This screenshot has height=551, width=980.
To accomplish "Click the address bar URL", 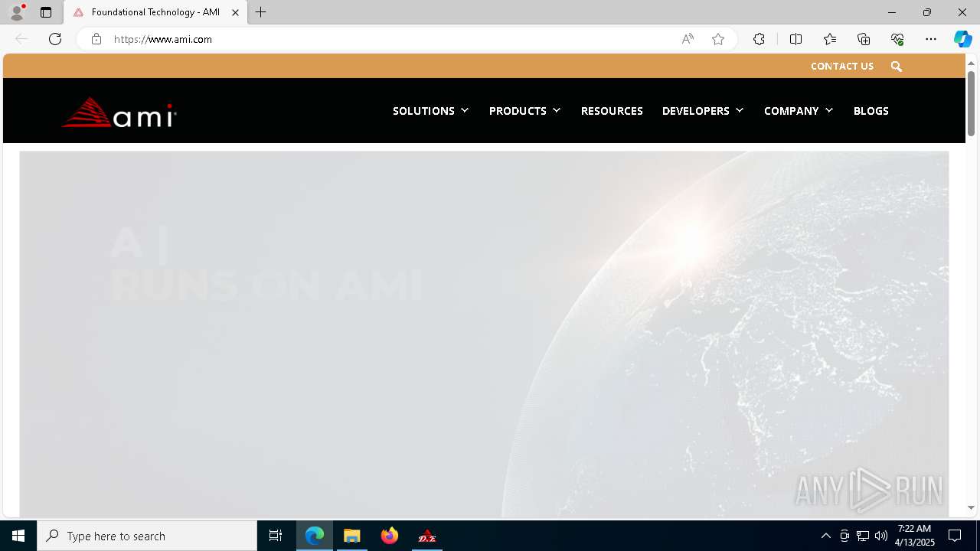I will 163,39.
